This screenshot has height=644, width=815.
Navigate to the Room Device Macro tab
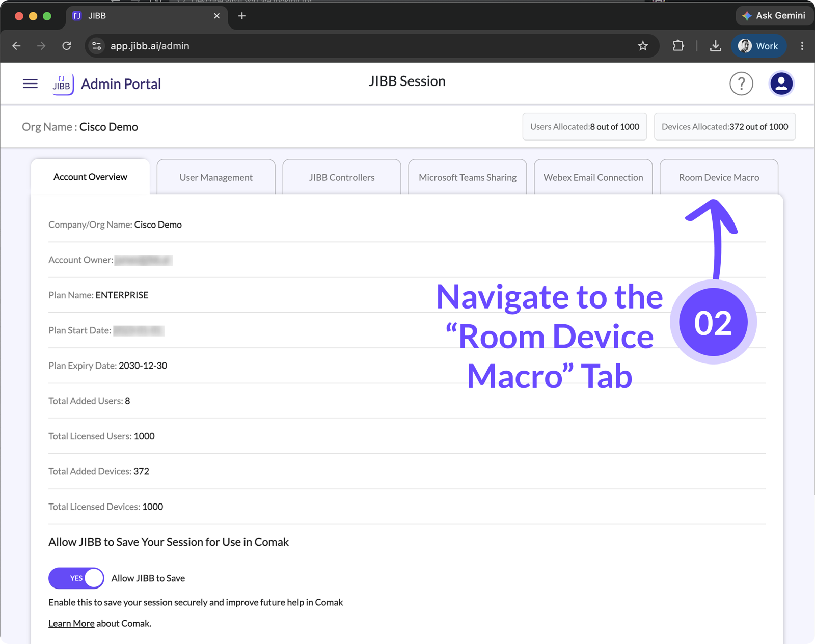pyautogui.click(x=719, y=177)
